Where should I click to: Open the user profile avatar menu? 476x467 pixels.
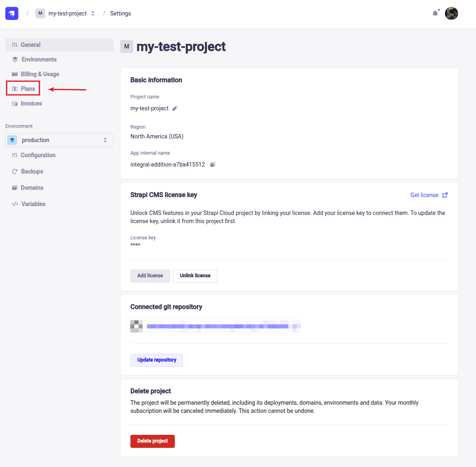[x=452, y=13]
